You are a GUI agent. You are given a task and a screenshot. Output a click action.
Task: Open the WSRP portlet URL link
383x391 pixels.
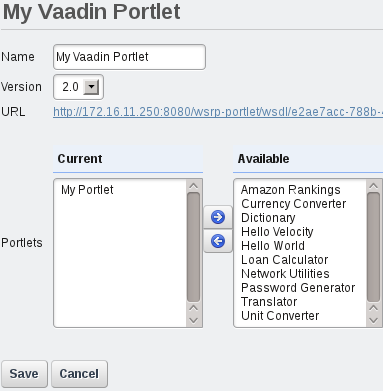click(x=218, y=112)
